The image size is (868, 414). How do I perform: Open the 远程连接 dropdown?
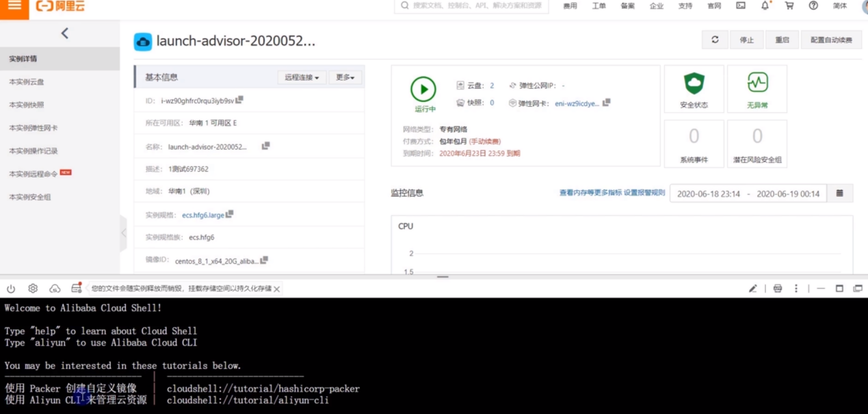point(301,77)
